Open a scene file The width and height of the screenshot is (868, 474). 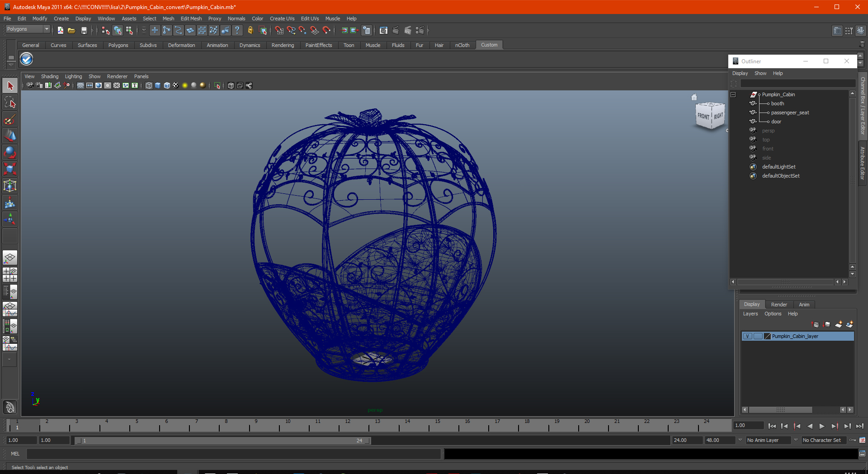(71, 30)
